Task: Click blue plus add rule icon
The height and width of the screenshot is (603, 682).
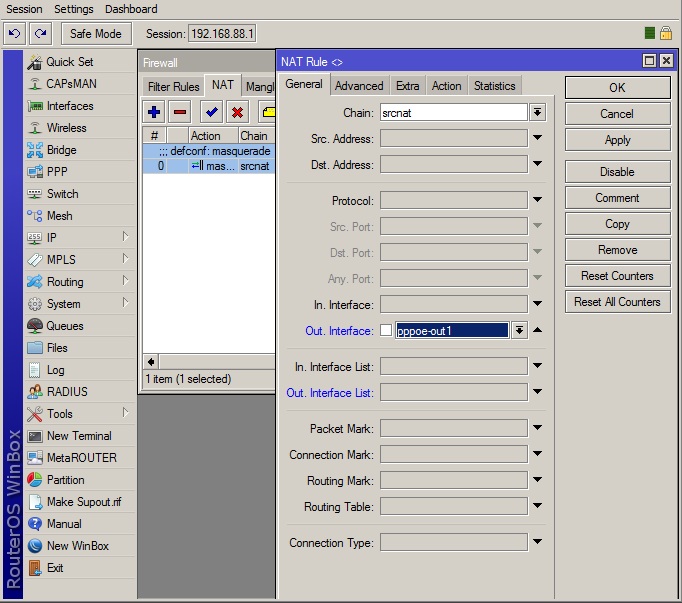Action: click(x=154, y=112)
